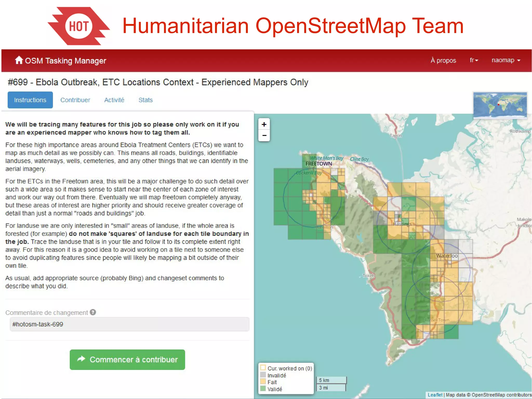Click the Tagrin label on the map
Screen dimensions: 532x399
click(x=396, y=135)
